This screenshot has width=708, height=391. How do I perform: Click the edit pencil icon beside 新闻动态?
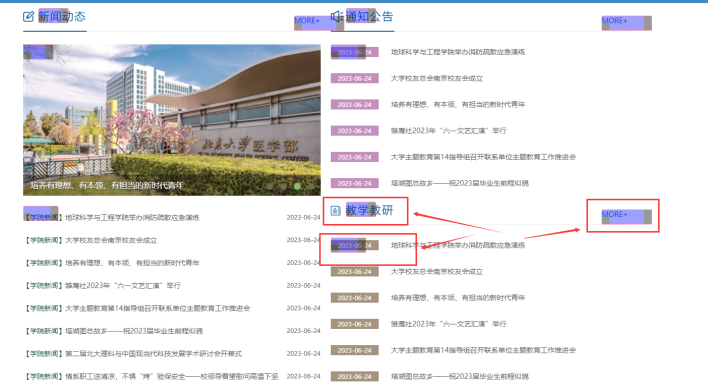click(x=28, y=17)
